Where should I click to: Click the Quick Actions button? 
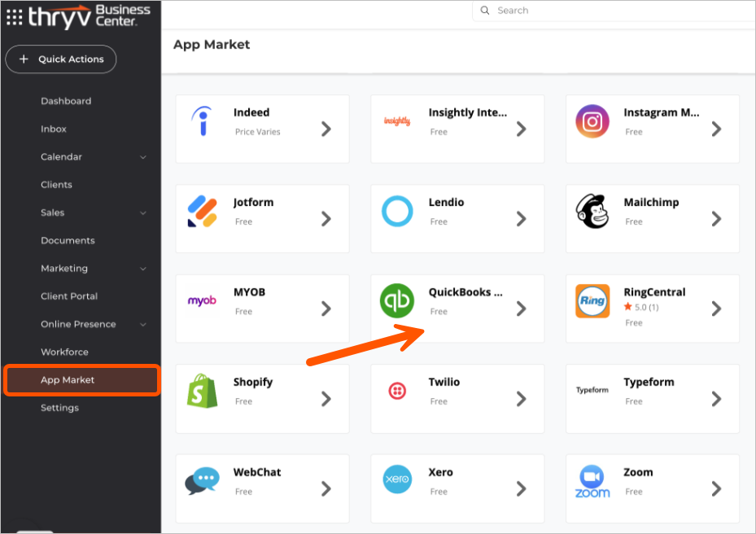pyautogui.click(x=61, y=59)
